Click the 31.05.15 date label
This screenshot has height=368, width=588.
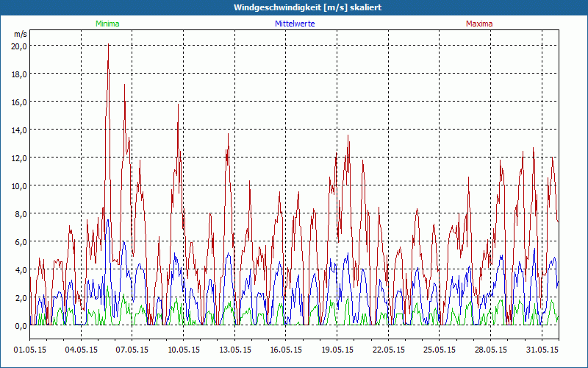click(542, 350)
